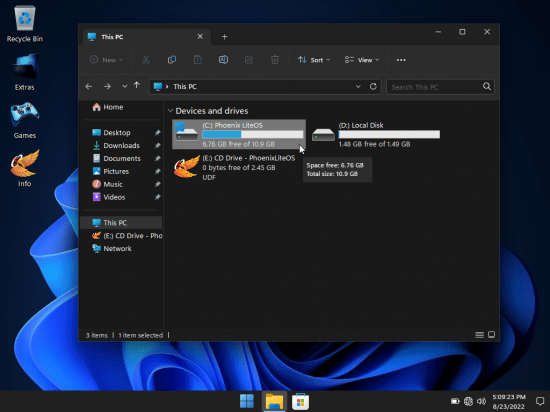Screen dimensions: 550x412
Task: Open Documents in navigation pane
Action: [116, 158]
